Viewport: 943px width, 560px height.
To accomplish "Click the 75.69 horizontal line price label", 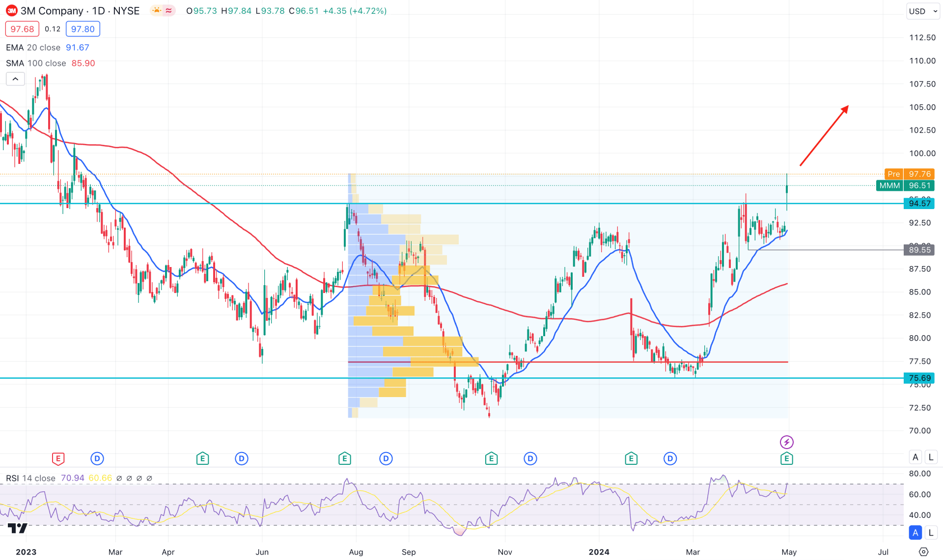I will click(x=919, y=378).
